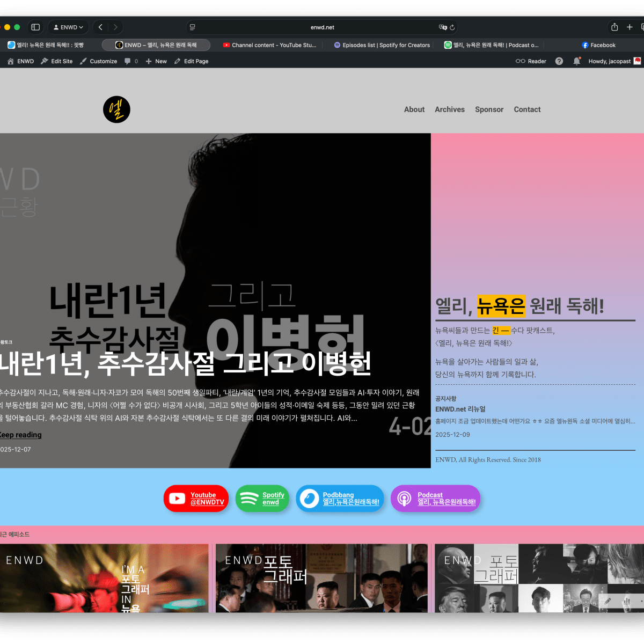Open the Spotify enwd podcast icon
644x644 pixels.
pyautogui.click(x=262, y=498)
